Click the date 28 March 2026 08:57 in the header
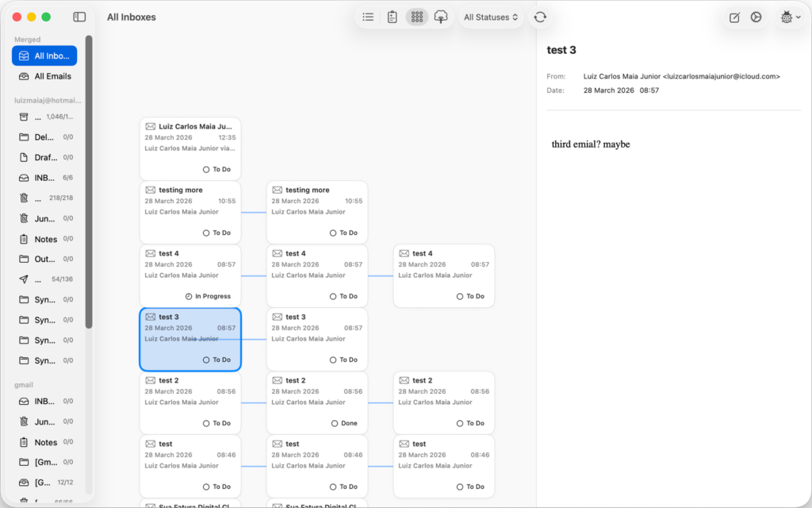The height and width of the screenshot is (508, 812). click(x=621, y=90)
